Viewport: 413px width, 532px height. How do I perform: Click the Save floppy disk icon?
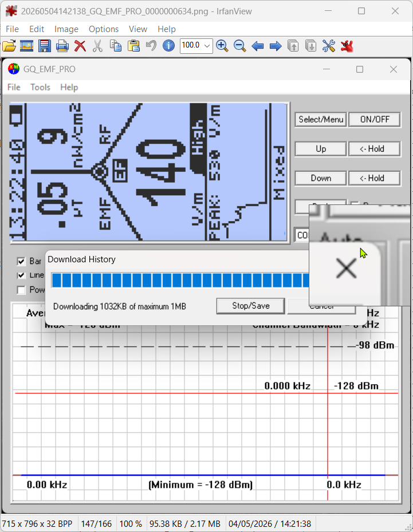pyautogui.click(x=45, y=46)
